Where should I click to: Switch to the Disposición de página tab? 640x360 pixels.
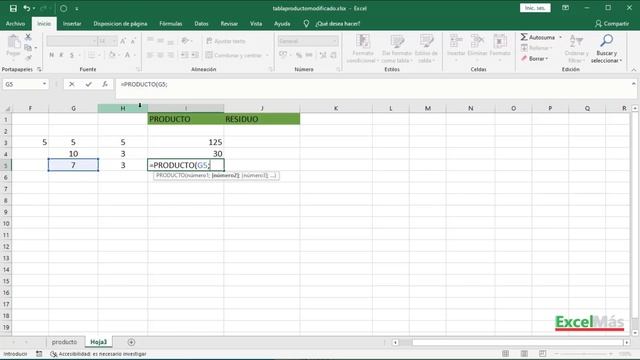click(120, 24)
